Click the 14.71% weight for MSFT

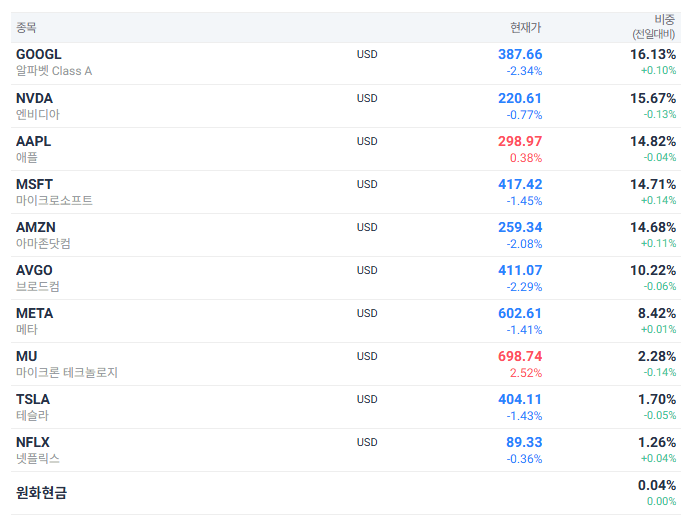click(653, 184)
